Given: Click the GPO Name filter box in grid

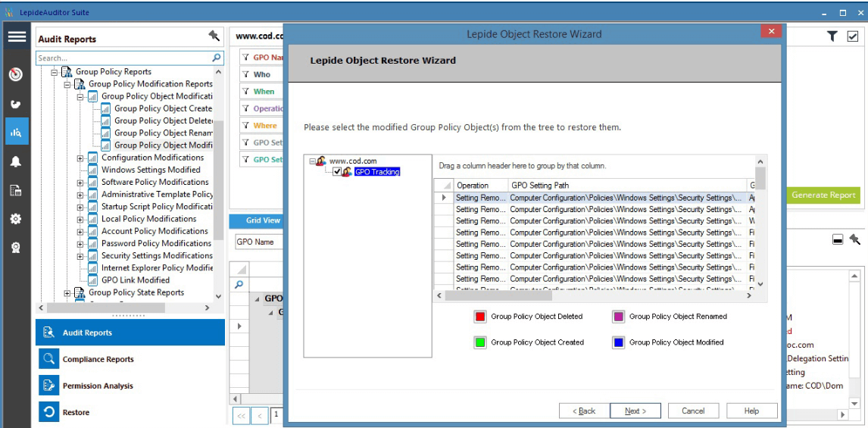Looking at the screenshot, I should [258, 242].
